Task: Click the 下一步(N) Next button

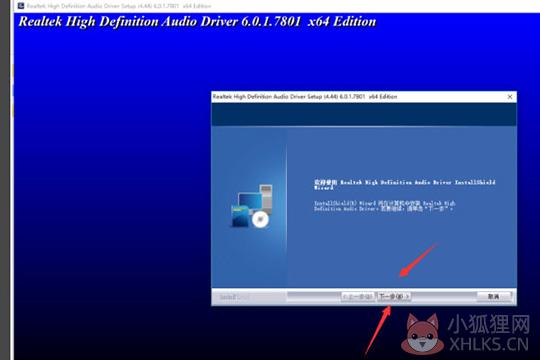Action: pyautogui.click(x=394, y=297)
